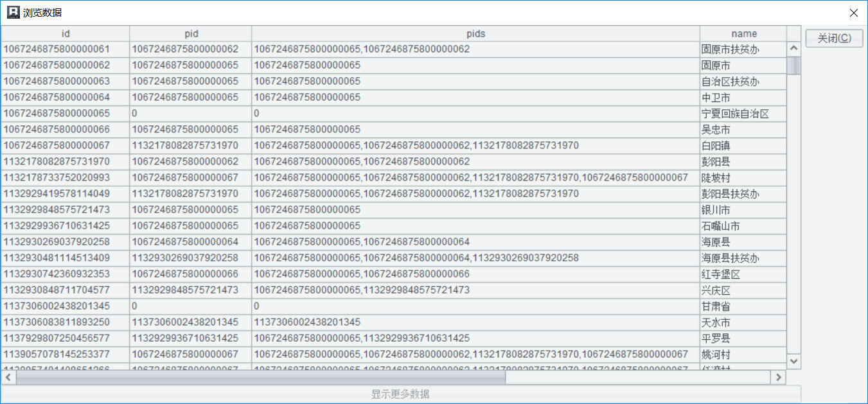The width and height of the screenshot is (868, 404).
Task: Select the pid column header
Action: point(191,33)
